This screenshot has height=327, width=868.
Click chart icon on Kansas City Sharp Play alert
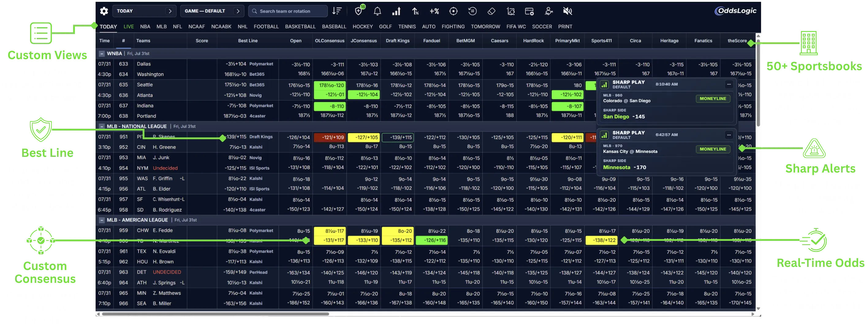tap(604, 135)
